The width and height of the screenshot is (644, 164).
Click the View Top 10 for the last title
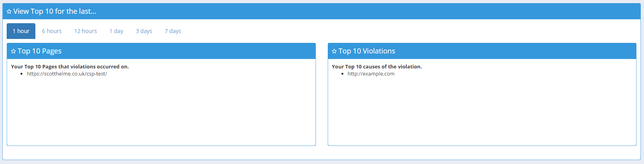pyautogui.click(x=55, y=11)
